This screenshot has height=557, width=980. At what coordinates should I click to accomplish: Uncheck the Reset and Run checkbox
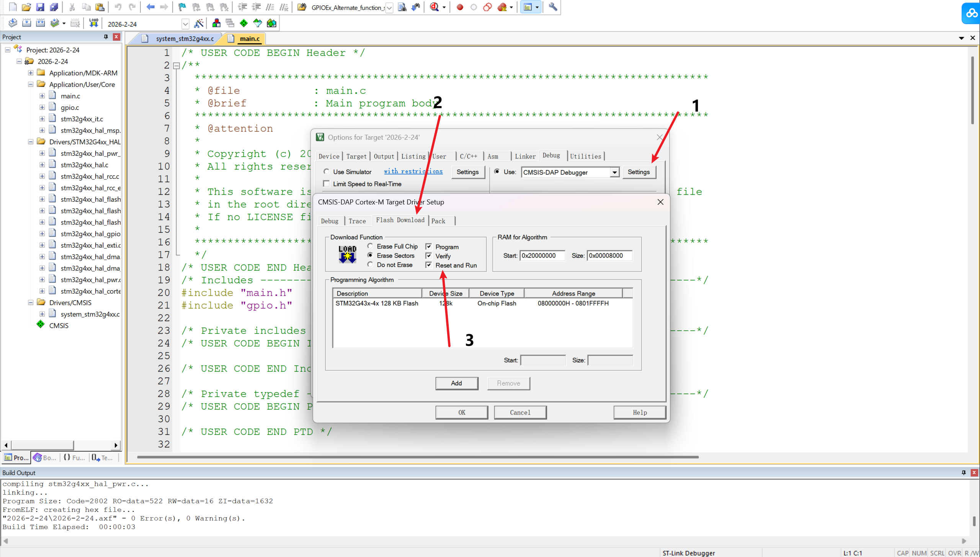pyautogui.click(x=429, y=265)
